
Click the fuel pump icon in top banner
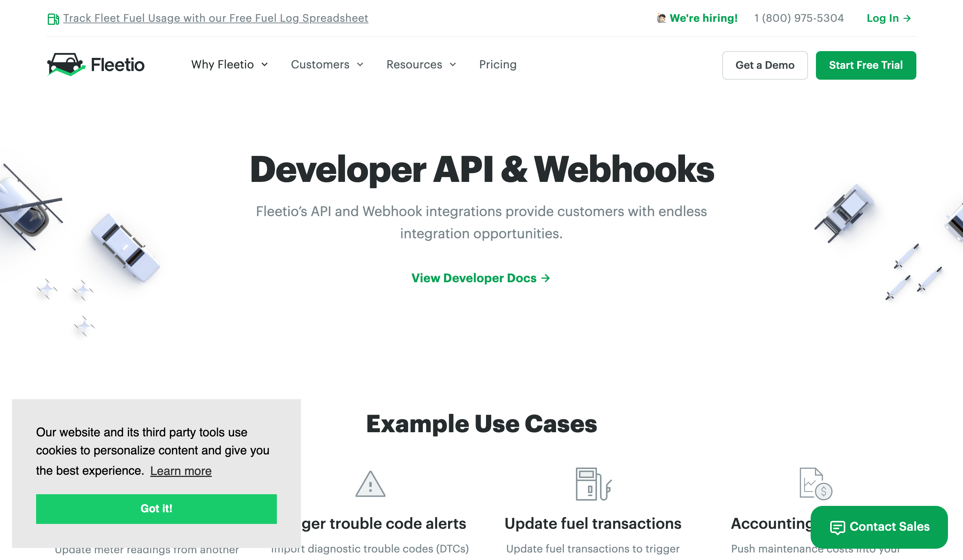click(x=53, y=19)
